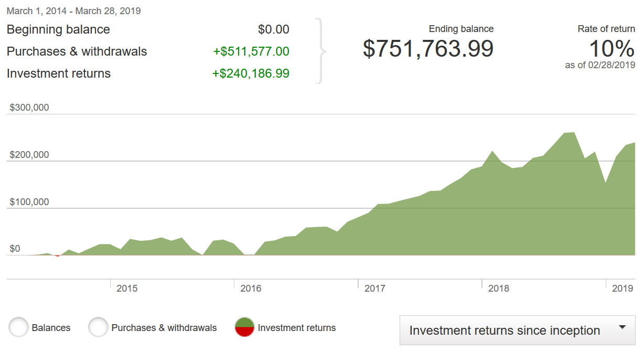This screenshot has height=352, width=644.
Task: Click the $100,000 y-axis label
Action: (x=29, y=202)
